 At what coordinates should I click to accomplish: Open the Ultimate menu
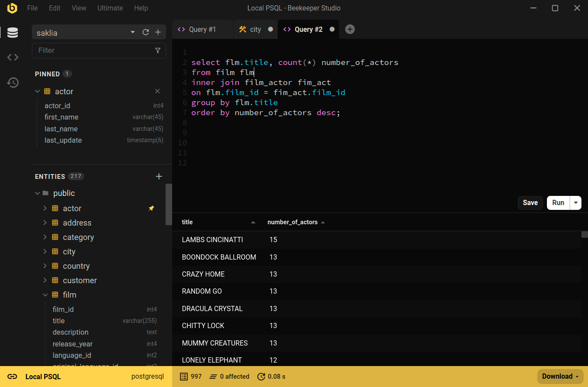click(110, 8)
